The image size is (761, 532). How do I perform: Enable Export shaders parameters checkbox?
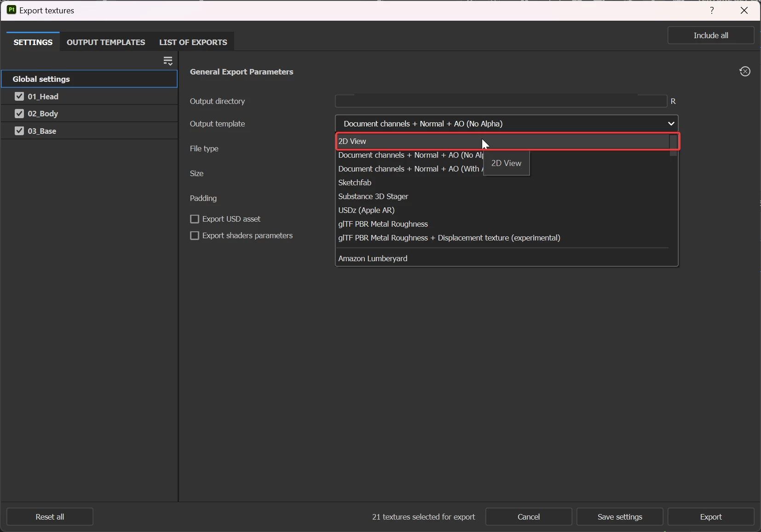tap(195, 235)
